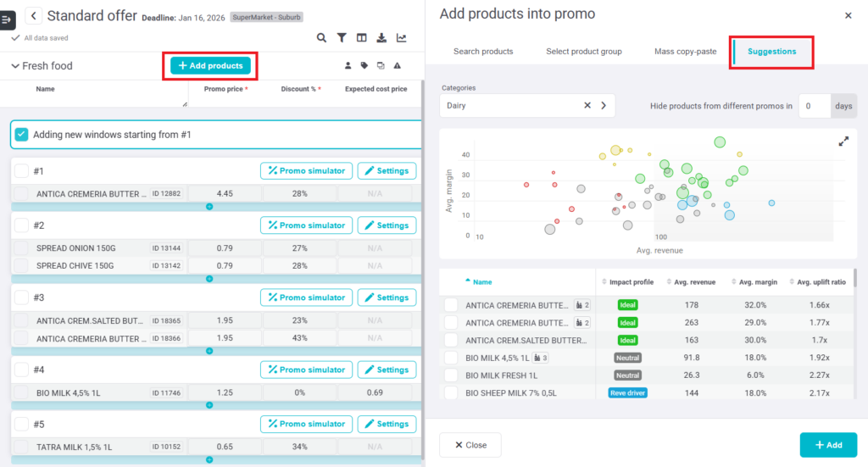
Task: Click the days input field
Action: [x=814, y=106]
